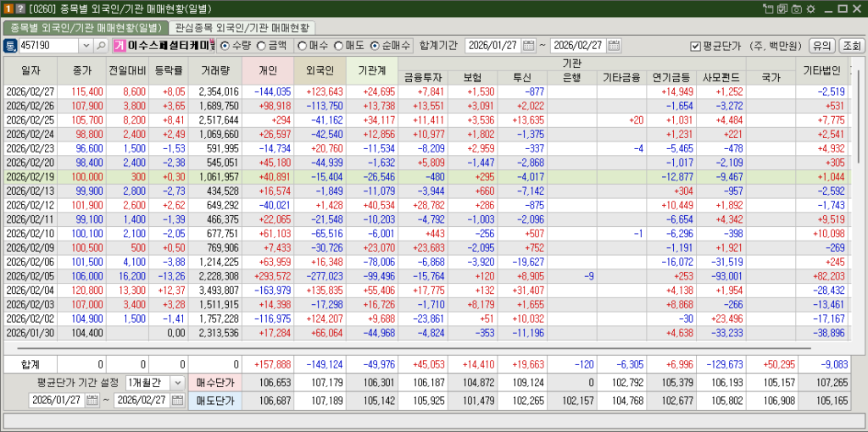The width and height of the screenshot is (868, 432).
Task: Toggle the 평균단가 checkbox
Action: [695, 46]
